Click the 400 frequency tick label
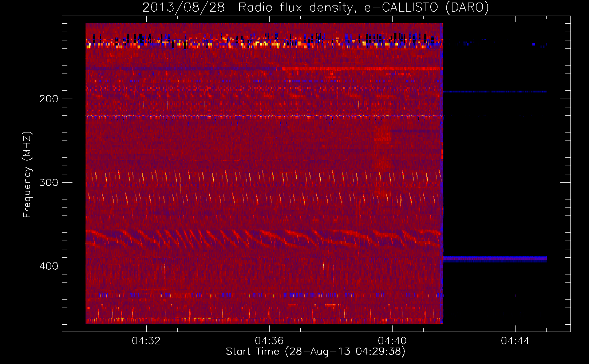This screenshot has height=364, width=589. [49, 266]
